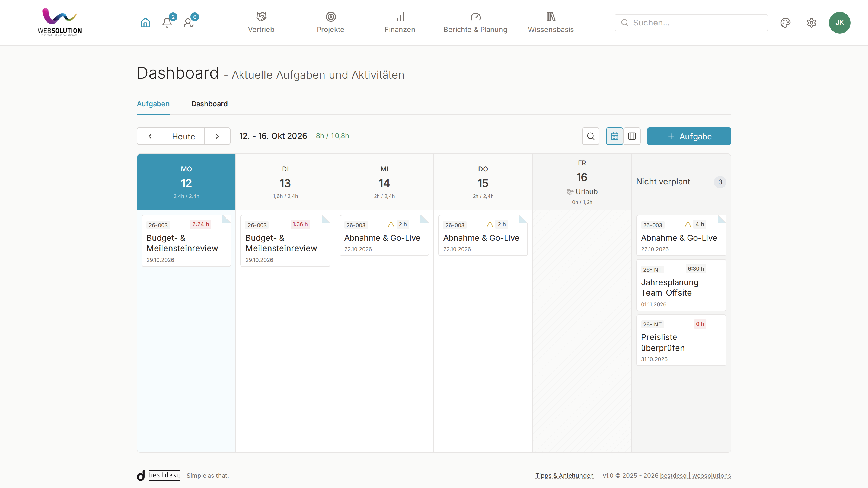868x488 pixels.
Task: Open settings gear icon
Action: pyautogui.click(x=811, y=23)
